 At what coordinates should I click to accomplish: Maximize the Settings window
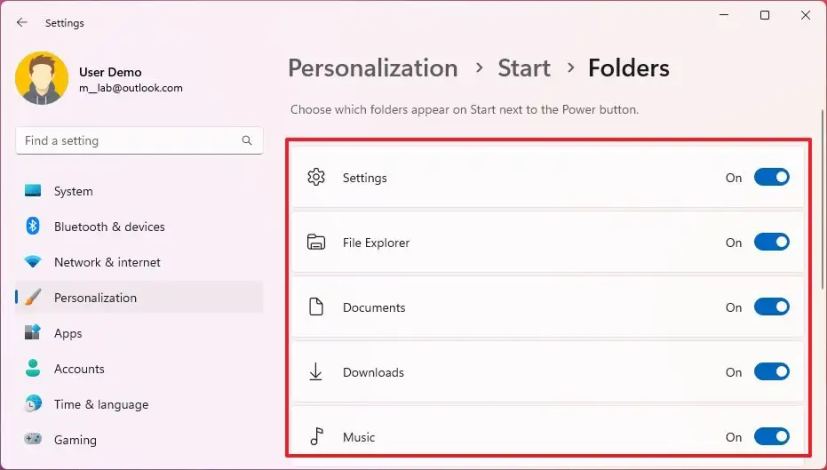coord(764,16)
